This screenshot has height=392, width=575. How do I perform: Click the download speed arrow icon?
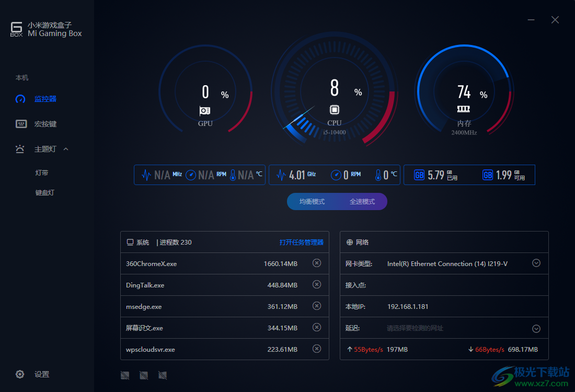pyautogui.click(x=471, y=350)
